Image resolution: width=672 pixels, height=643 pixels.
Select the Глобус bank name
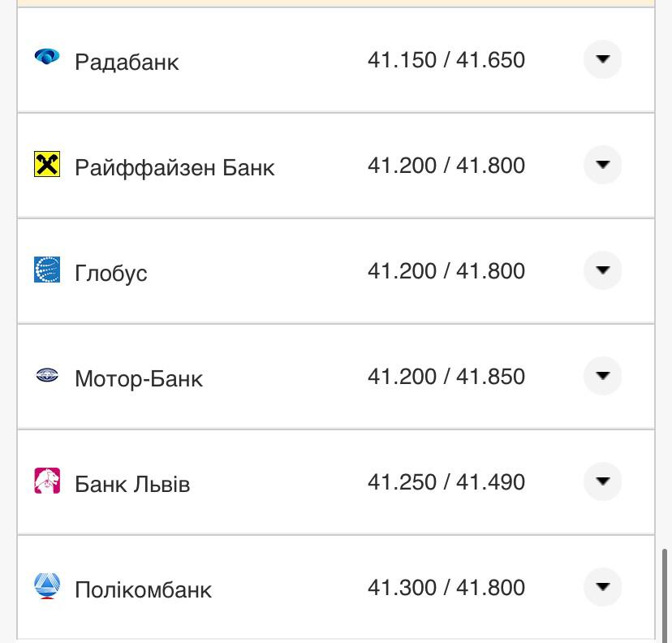(111, 273)
